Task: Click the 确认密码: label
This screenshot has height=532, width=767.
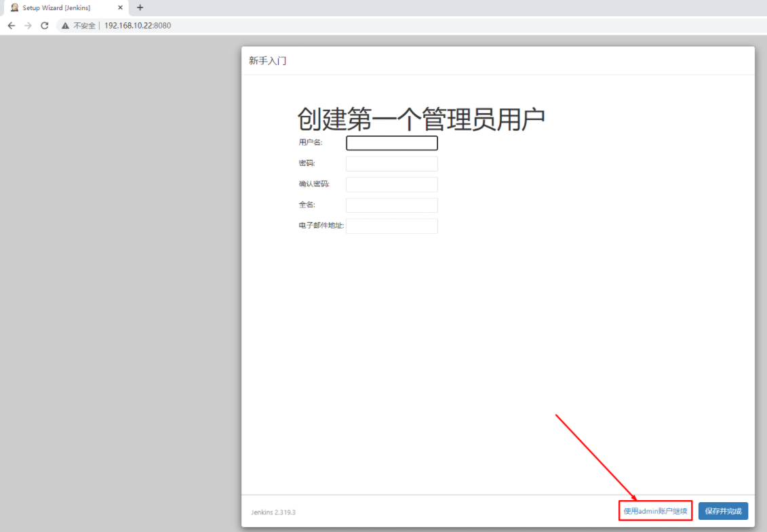Action: pos(314,184)
